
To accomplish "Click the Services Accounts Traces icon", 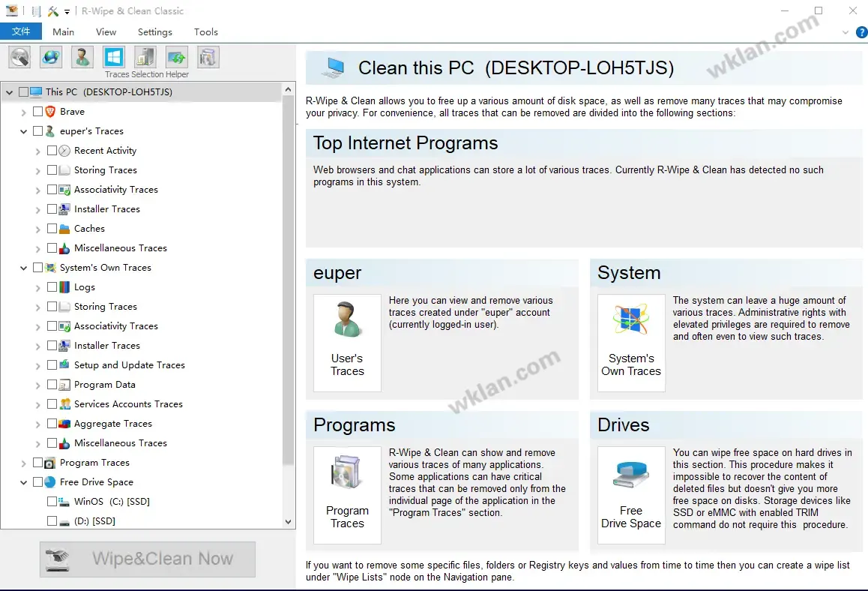I will click(x=64, y=403).
